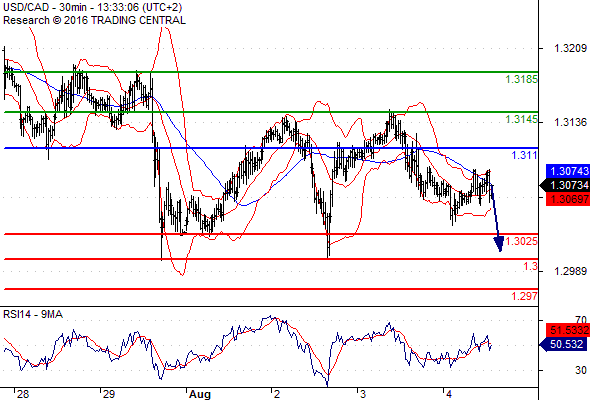Image resolution: width=590 pixels, height=400 pixels.
Task: Click the 1.3209 price axis label
Action: [x=570, y=48]
